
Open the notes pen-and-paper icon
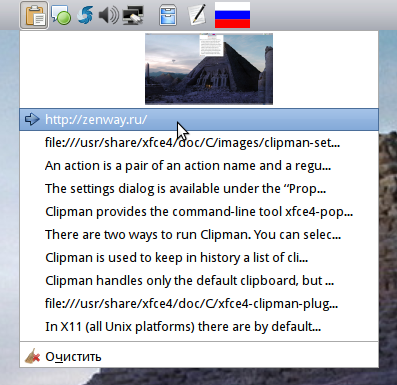[197, 15]
